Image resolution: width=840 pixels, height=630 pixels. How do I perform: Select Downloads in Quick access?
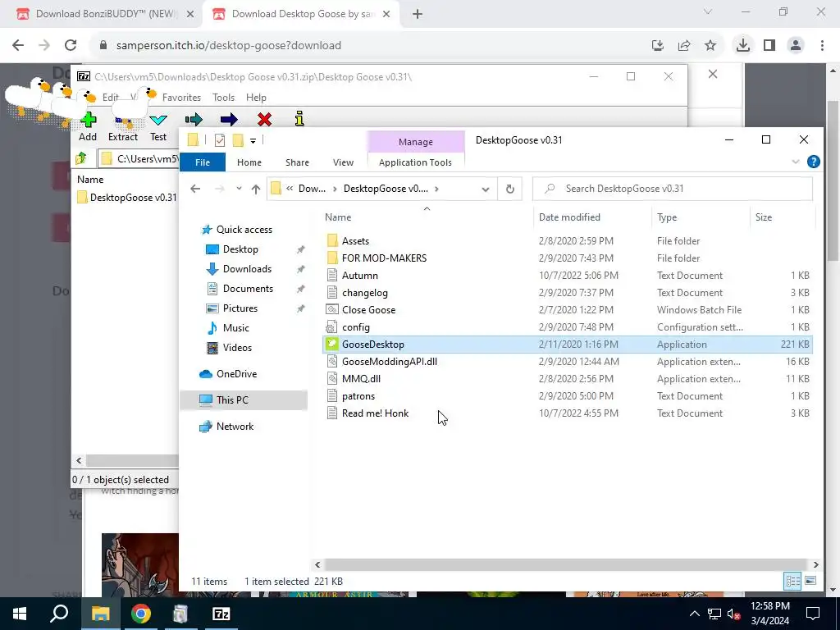[x=247, y=269]
